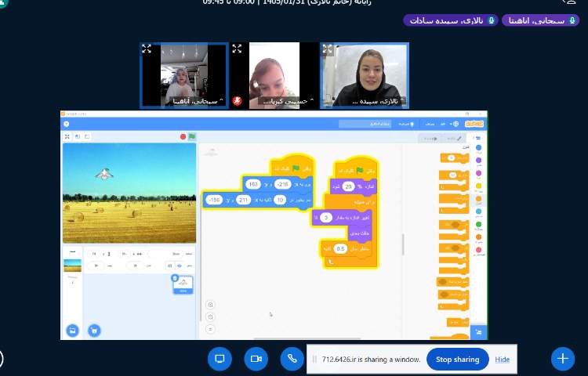Open the add extension button below categories
Viewport: 588px width, 376px height.
pyautogui.click(x=478, y=332)
